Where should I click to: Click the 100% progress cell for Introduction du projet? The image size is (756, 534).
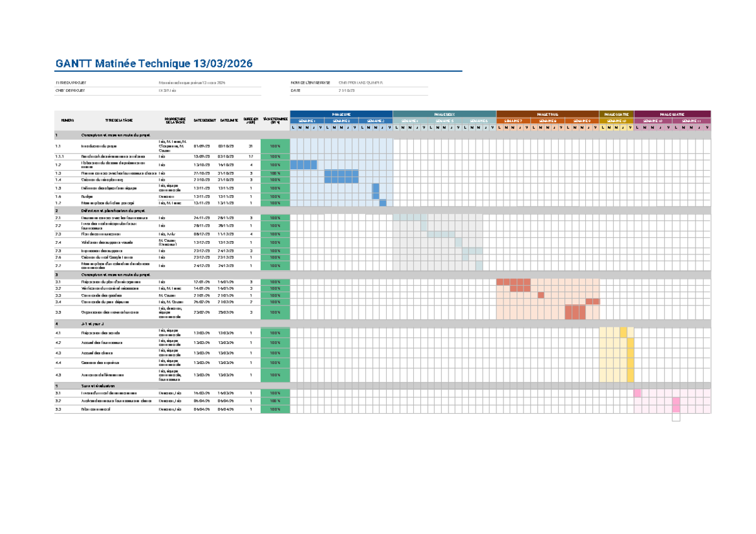click(x=274, y=146)
